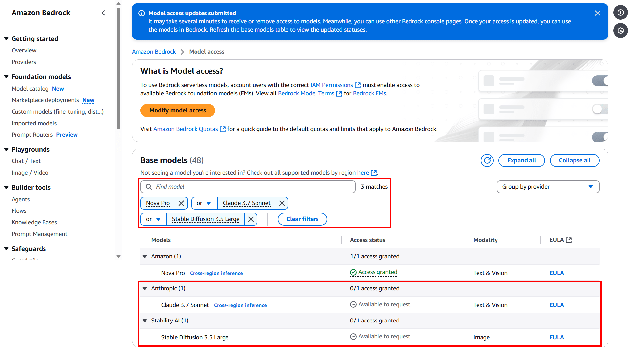Open the EULA link for Stable Diffusion 3.5 Large
The image size is (633, 364).
[557, 337]
